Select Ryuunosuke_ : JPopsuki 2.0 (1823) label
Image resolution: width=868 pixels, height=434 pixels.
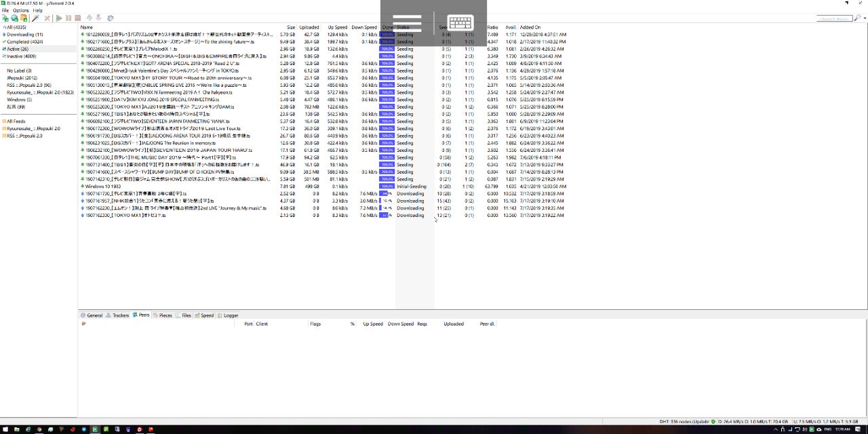point(41,92)
